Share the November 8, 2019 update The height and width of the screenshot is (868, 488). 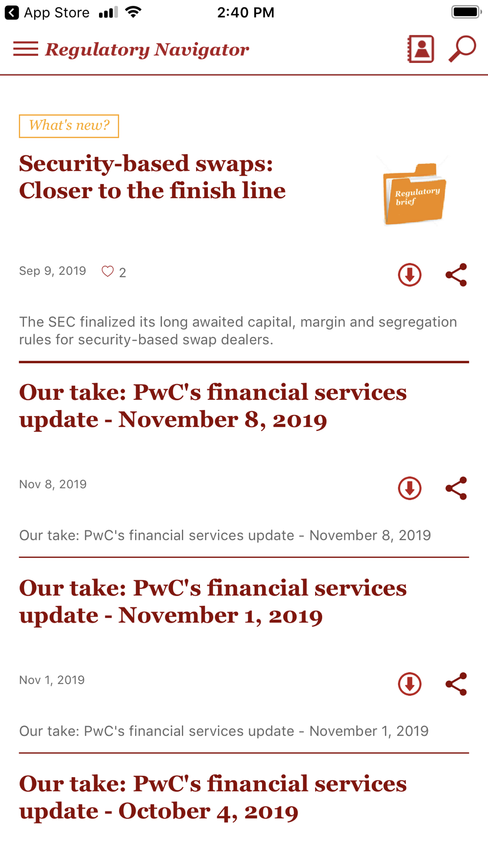coord(456,488)
